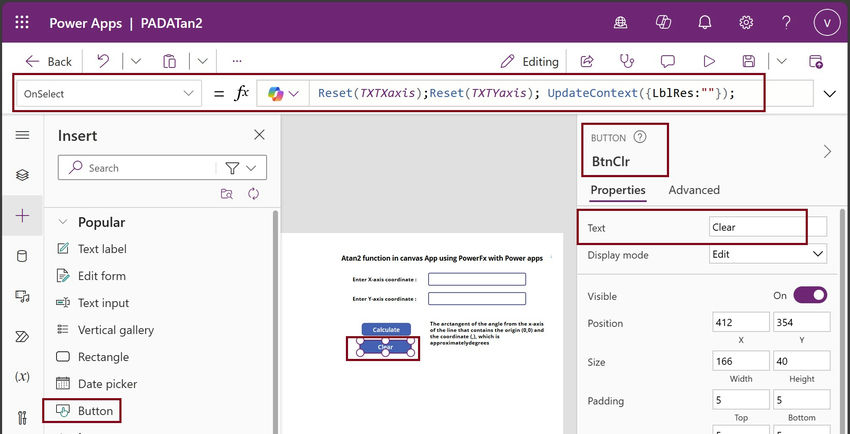Save the app with the disk icon

[x=749, y=61]
